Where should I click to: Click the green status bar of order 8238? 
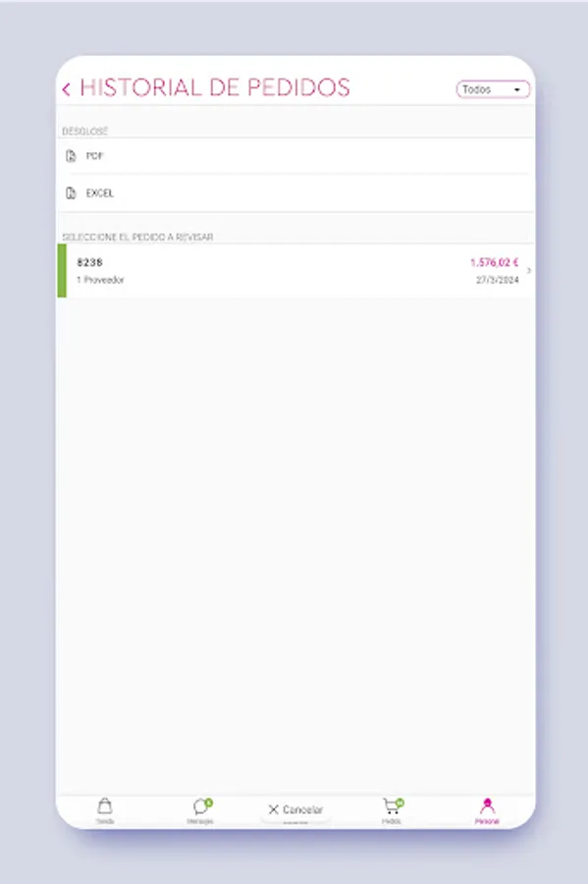click(62, 271)
